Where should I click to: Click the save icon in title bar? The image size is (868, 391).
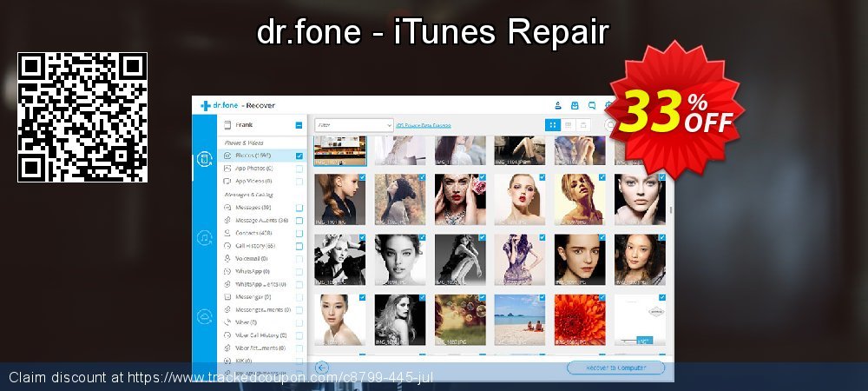575,105
